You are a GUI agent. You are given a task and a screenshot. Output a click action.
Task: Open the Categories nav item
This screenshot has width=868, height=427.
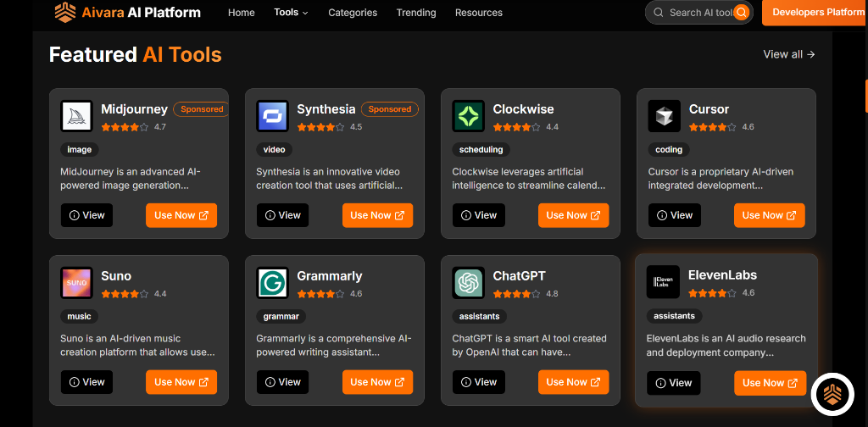click(x=353, y=12)
